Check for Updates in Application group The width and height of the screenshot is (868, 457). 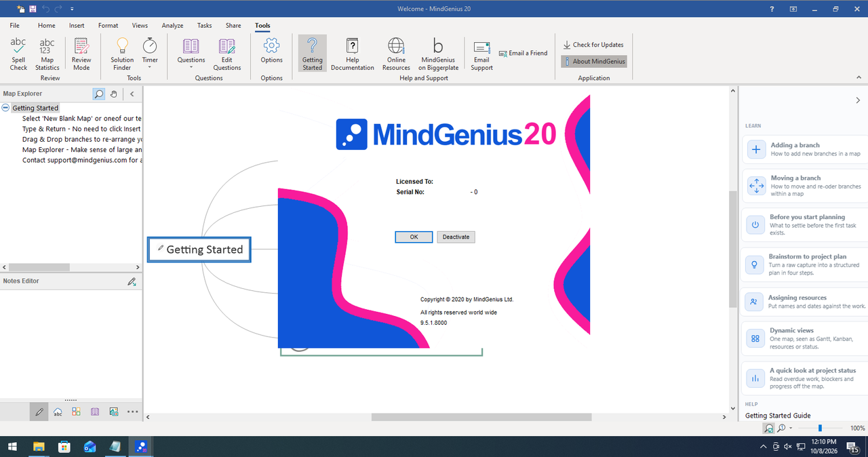point(593,45)
